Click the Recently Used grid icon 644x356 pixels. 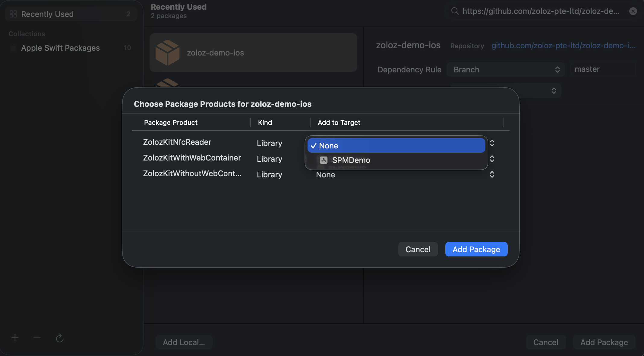pos(13,14)
